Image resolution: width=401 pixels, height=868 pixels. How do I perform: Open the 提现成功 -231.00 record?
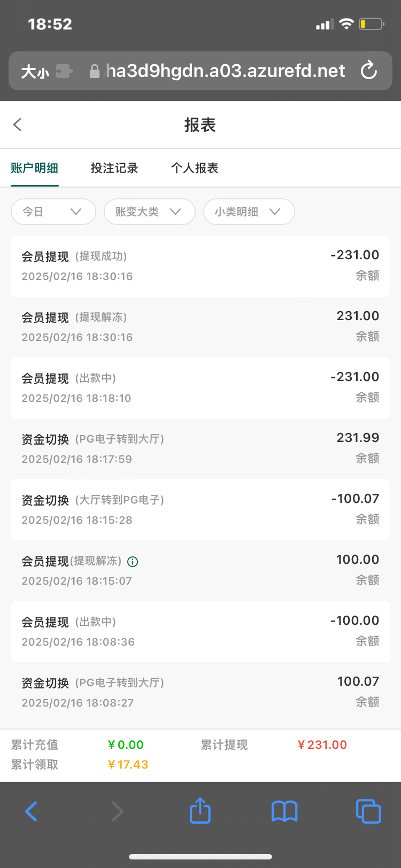pyautogui.click(x=200, y=266)
